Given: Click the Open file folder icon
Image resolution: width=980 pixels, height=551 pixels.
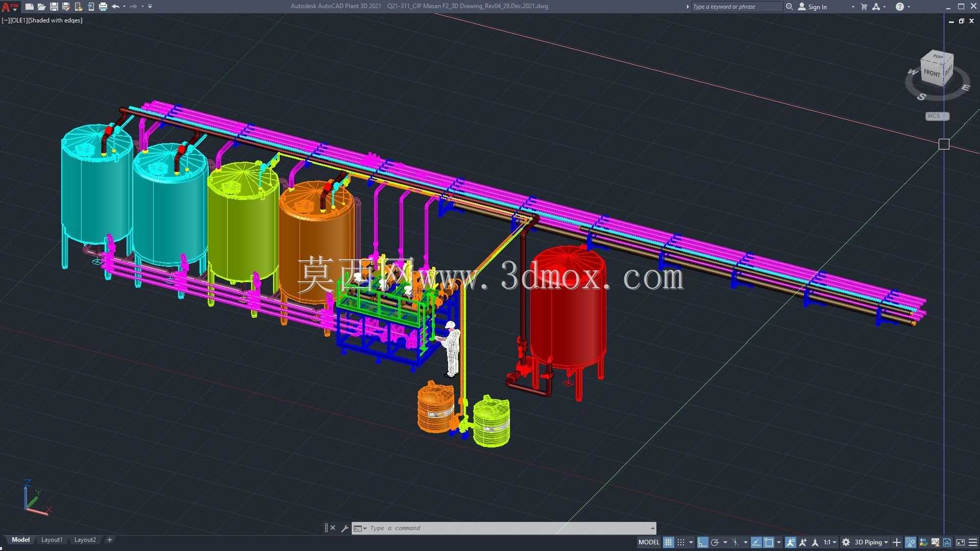Looking at the screenshot, I should [x=41, y=7].
